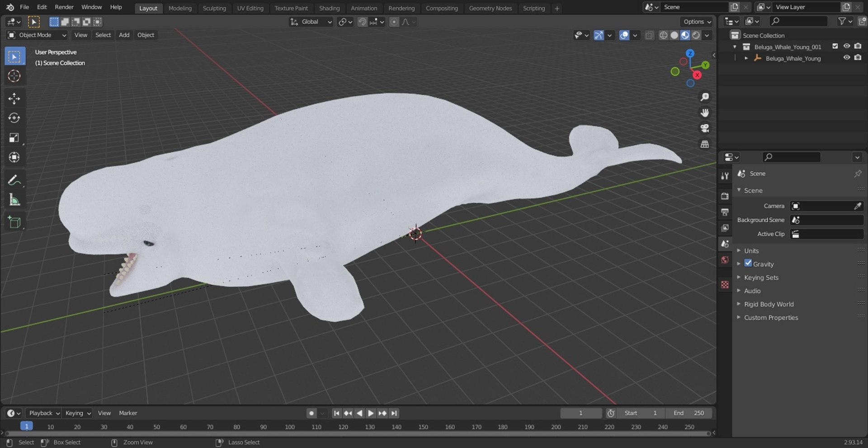Click the End frame 250 field

click(x=689, y=413)
